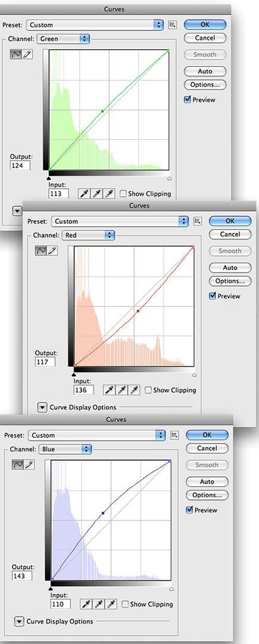Toggle Preview checkbox in the Red channel dialog

tap(213, 296)
